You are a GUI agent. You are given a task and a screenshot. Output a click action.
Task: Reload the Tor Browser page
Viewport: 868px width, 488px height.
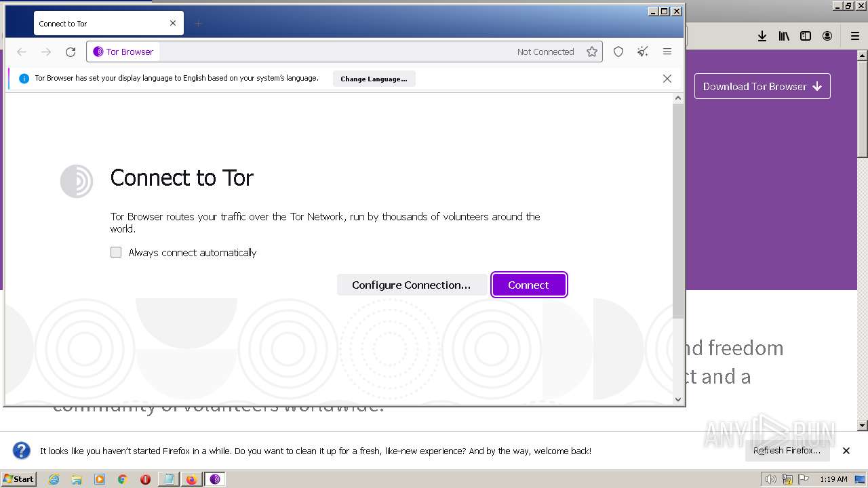71,52
